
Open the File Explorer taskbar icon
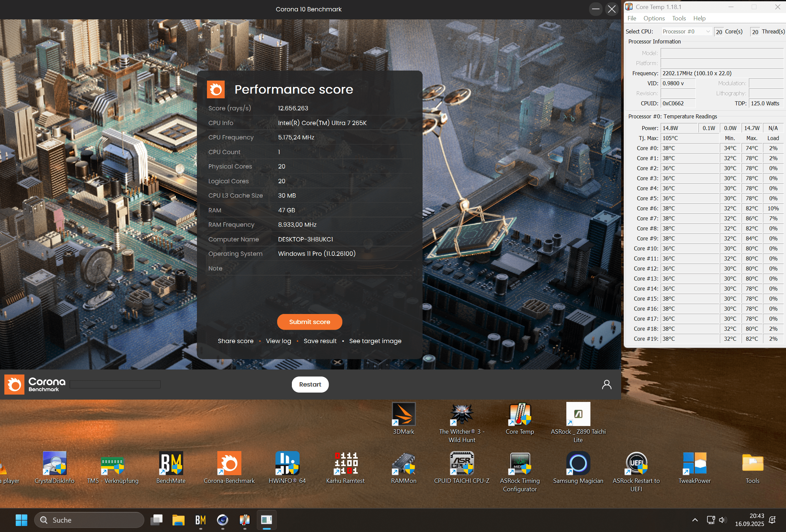178,520
